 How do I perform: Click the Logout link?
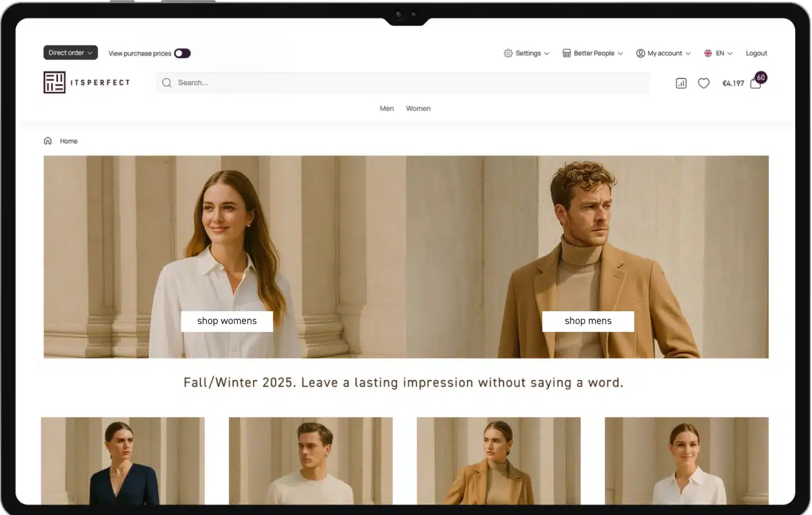pyautogui.click(x=756, y=53)
